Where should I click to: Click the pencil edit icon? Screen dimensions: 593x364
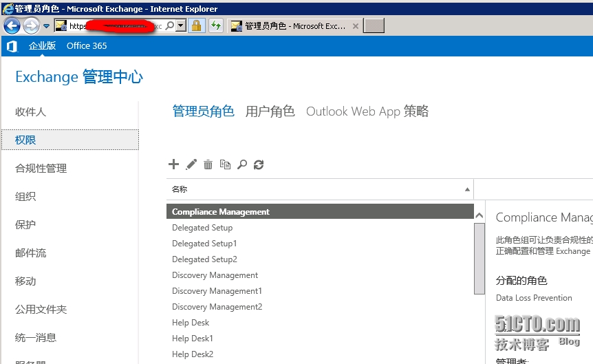click(191, 164)
